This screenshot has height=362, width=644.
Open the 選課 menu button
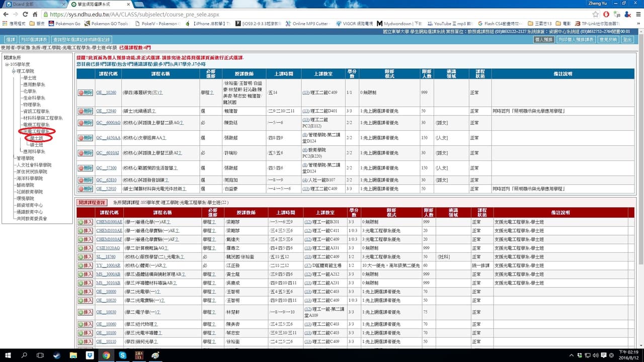pyautogui.click(x=11, y=39)
